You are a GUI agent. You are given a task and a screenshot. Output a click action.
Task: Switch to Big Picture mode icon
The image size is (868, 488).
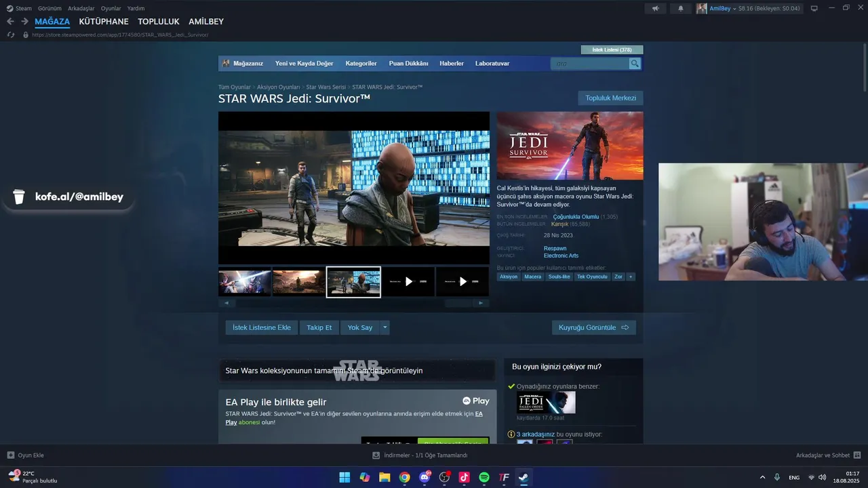(814, 8)
